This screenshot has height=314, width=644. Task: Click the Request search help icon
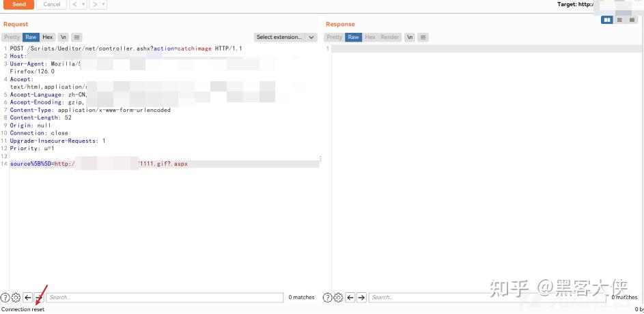pos(5,298)
